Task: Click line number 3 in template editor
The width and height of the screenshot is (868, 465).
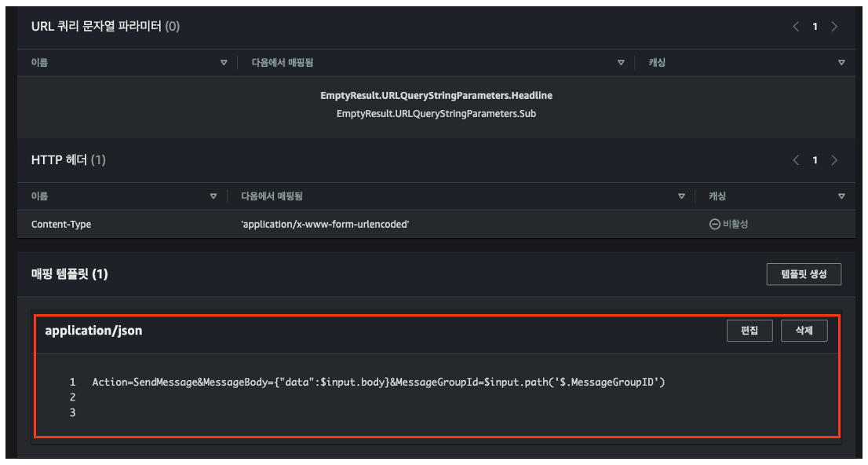Action: (72, 413)
